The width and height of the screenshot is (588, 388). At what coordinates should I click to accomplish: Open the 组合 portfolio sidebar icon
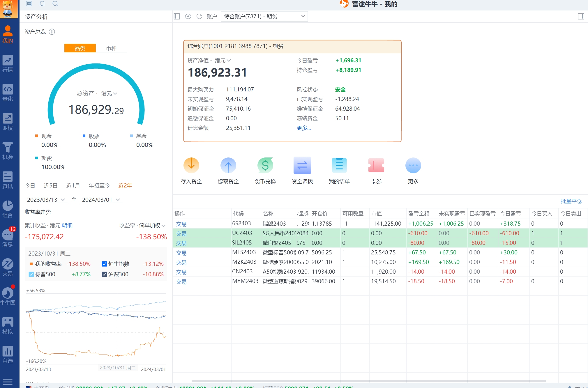click(8, 209)
